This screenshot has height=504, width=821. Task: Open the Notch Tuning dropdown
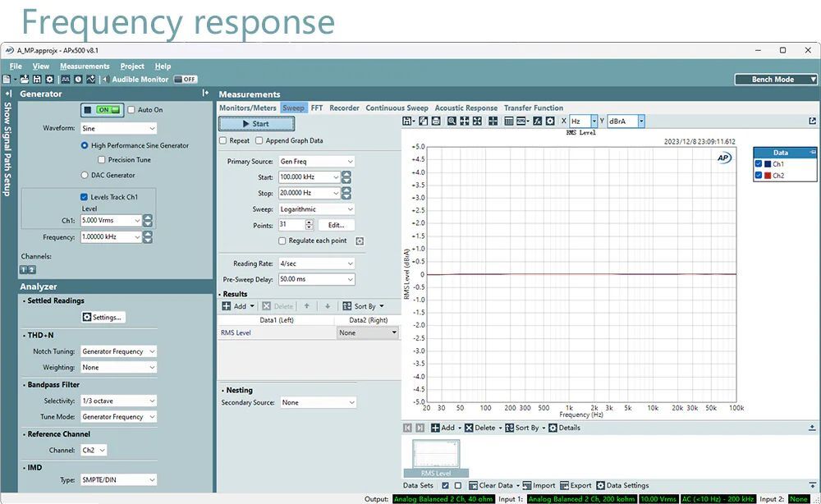(118, 351)
